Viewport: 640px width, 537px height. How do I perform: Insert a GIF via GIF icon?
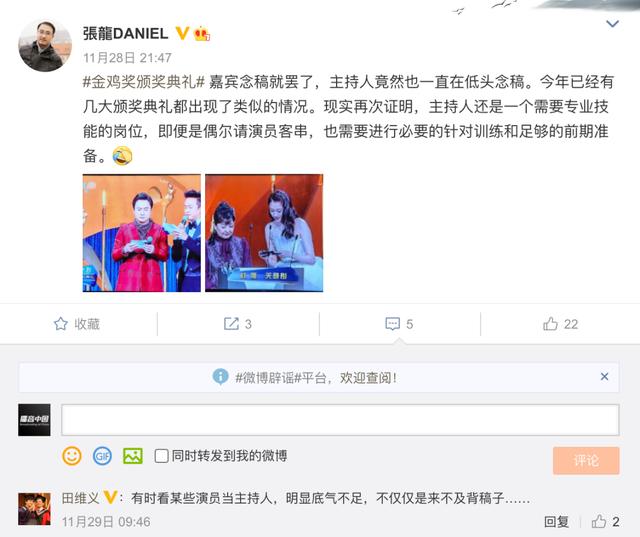[x=102, y=456]
